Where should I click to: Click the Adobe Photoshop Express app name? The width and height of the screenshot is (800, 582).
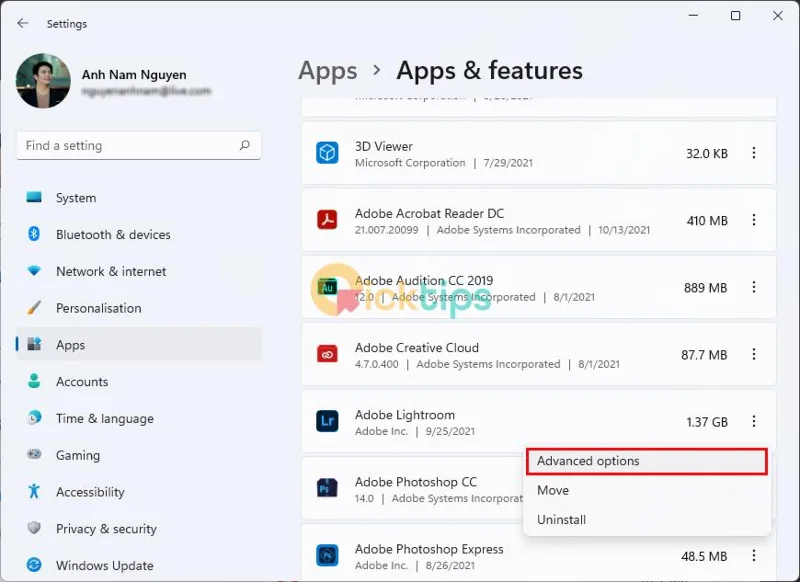click(x=429, y=549)
